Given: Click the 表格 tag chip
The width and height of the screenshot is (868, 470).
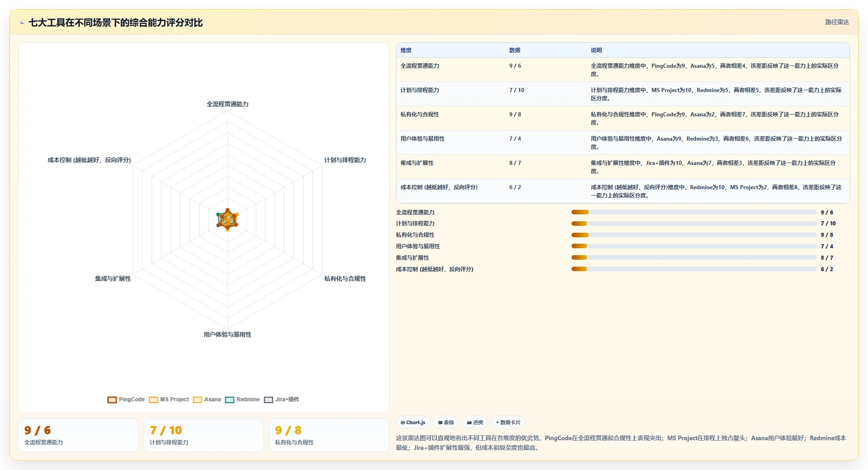Looking at the screenshot, I should [x=446, y=422].
